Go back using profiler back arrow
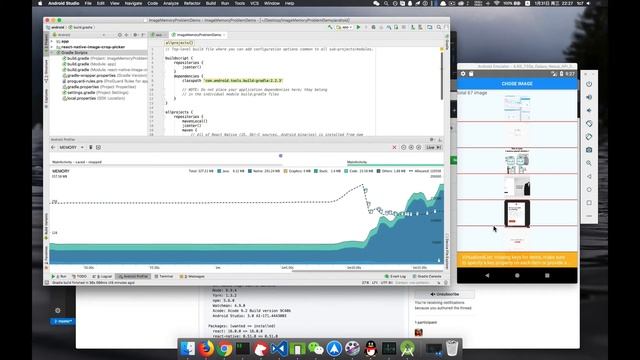Viewport: 640px width, 360px height. 53,147
